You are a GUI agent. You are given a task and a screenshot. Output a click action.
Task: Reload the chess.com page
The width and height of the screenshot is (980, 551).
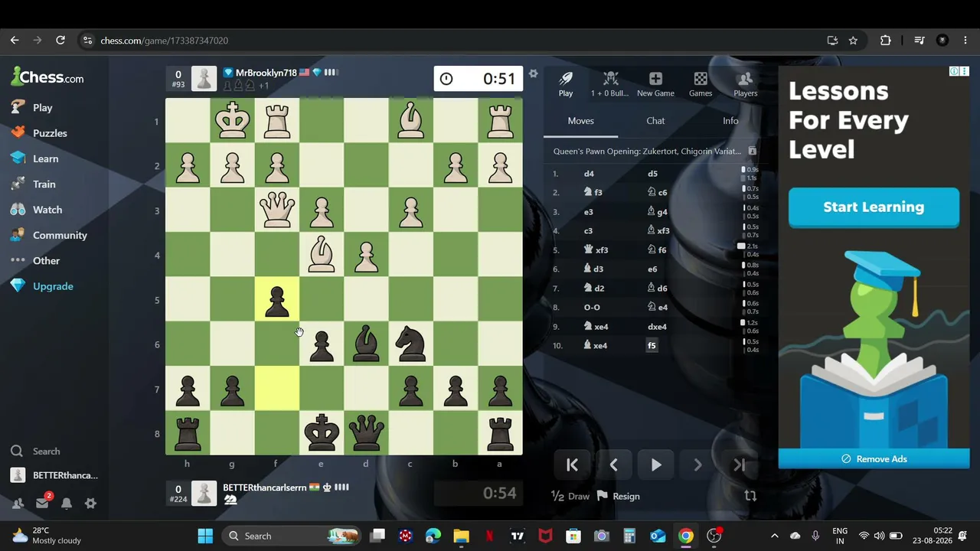(x=60, y=41)
